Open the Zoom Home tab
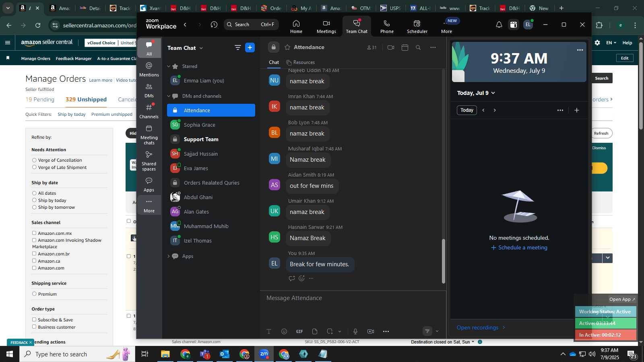Screen dimensions: 644x362 296,27
